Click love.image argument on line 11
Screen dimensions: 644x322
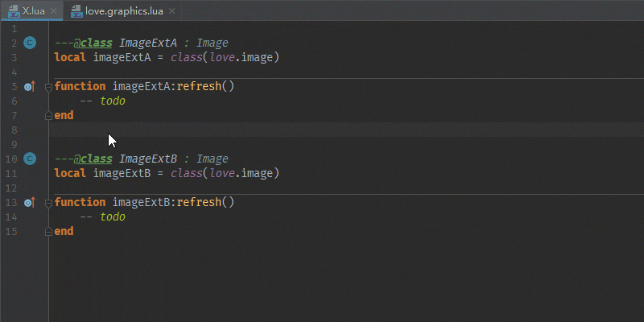[241, 173]
